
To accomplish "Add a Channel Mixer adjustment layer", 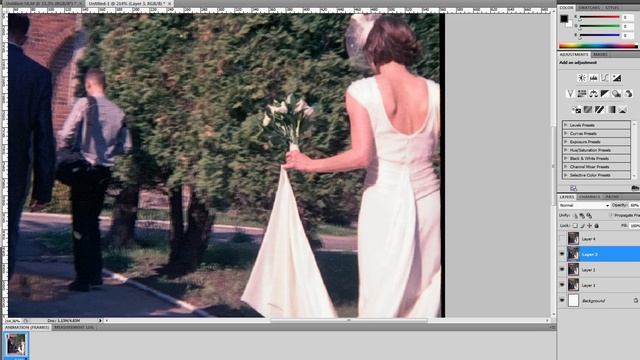I will (x=628, y=94).
